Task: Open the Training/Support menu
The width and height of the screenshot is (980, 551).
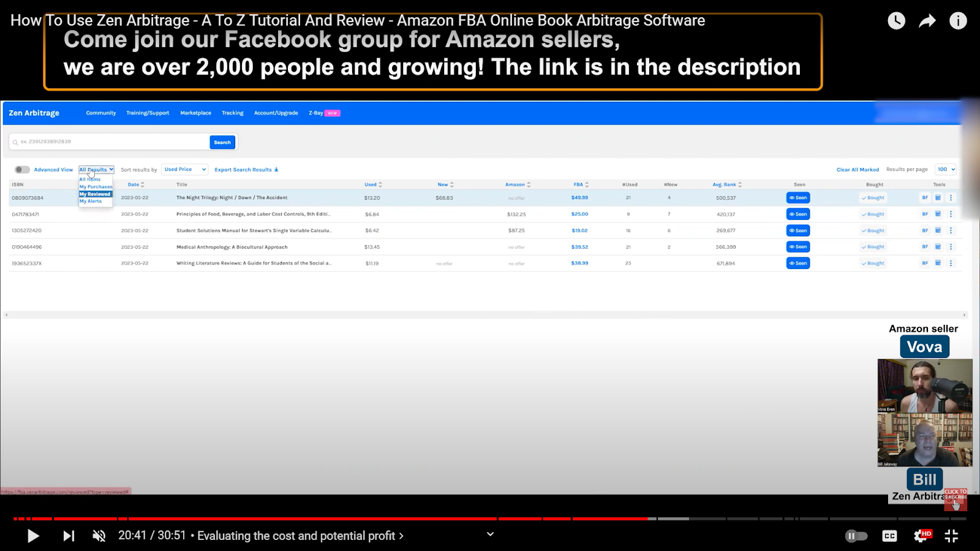Action: point(148,113)
